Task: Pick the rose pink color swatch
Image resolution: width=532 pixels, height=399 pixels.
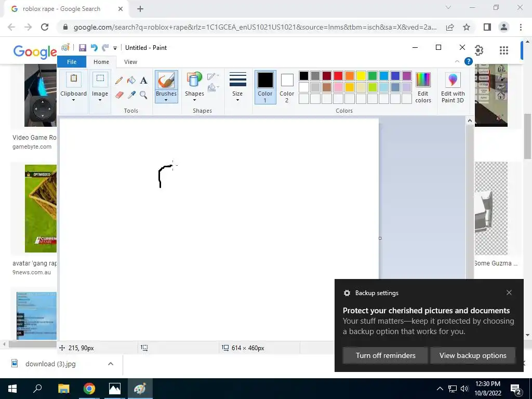Action: point(338,87)
